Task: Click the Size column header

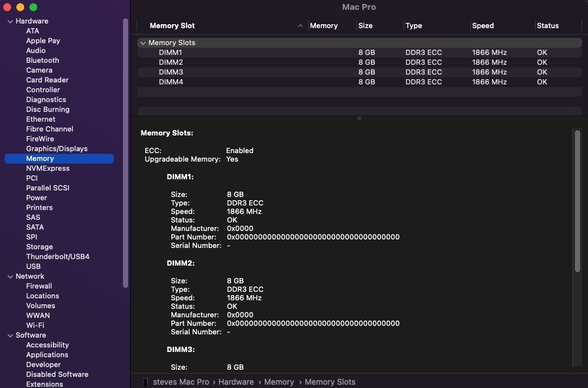Action: click(x=366, y=26)
